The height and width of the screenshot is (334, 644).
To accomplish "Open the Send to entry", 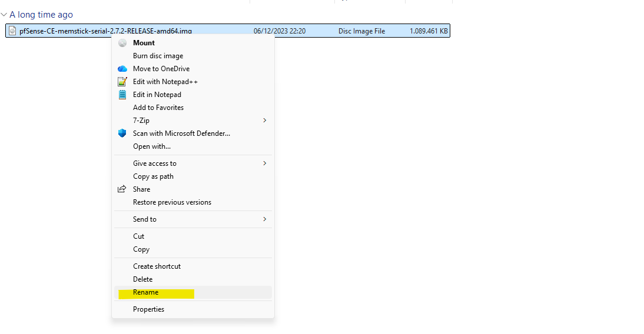I will coord(193,219).
